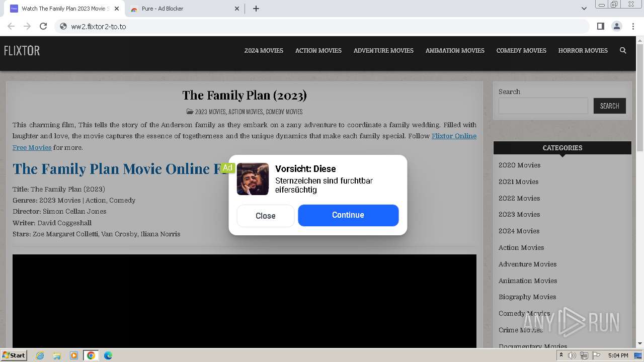Screen dimensions: 644x362
Task: Reload the page with refresh icon
Action: (43, 26)
